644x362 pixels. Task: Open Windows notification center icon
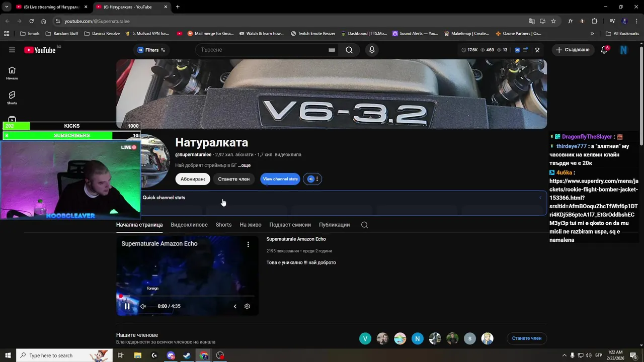[x=633, y=355]
